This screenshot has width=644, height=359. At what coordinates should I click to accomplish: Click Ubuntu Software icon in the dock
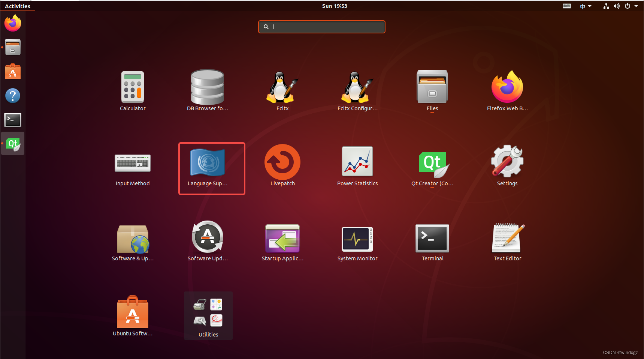tap(13, 71)
